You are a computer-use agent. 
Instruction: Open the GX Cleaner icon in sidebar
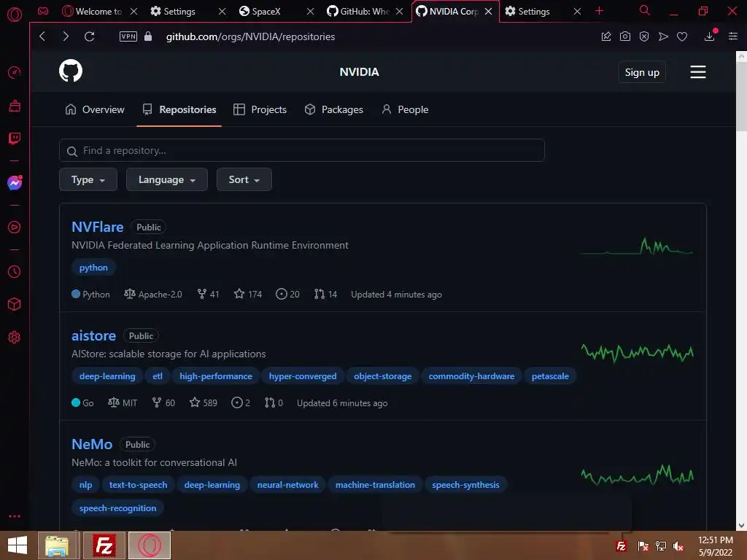(15, 106)
